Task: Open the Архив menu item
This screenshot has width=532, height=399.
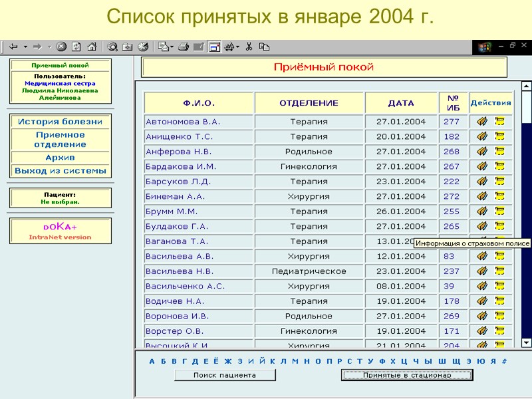Action: [x=61, y=158]
